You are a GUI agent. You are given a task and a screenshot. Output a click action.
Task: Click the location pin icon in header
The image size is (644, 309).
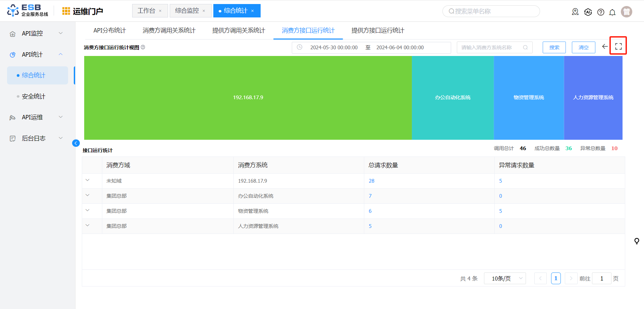(575, 12)
